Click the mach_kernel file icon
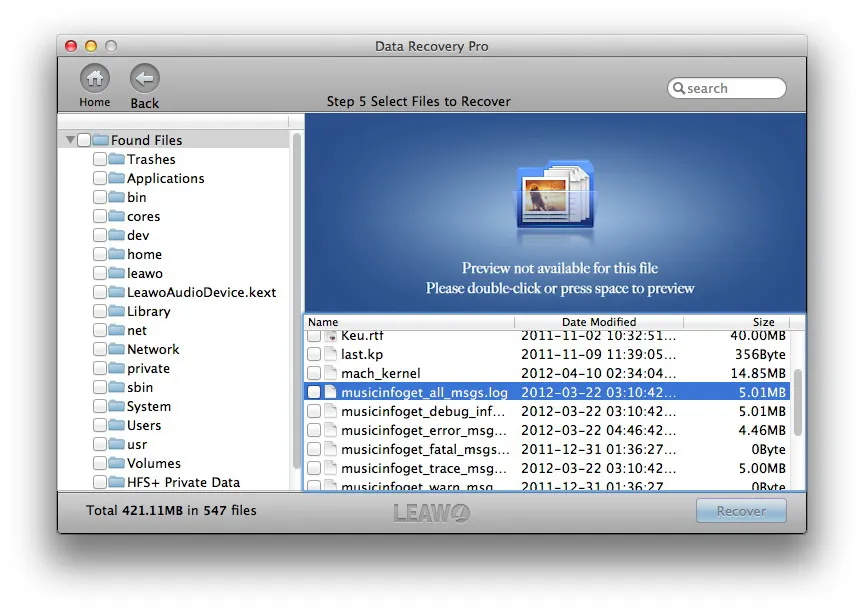The image size is (864, 613). coord(330,373)
